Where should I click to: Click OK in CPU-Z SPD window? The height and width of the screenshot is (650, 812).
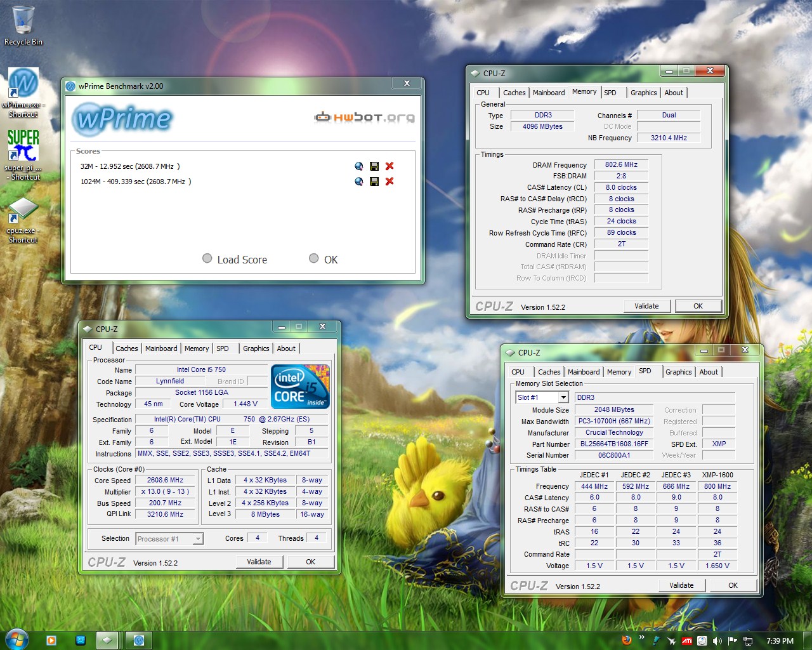(733, 585)
